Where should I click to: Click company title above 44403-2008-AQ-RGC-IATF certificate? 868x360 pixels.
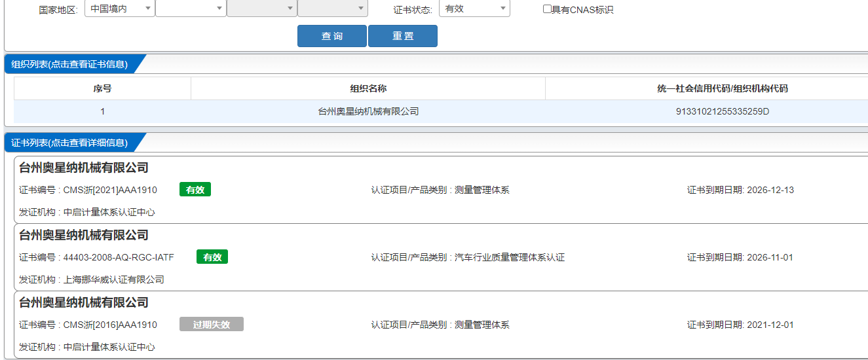click(84, 235)
